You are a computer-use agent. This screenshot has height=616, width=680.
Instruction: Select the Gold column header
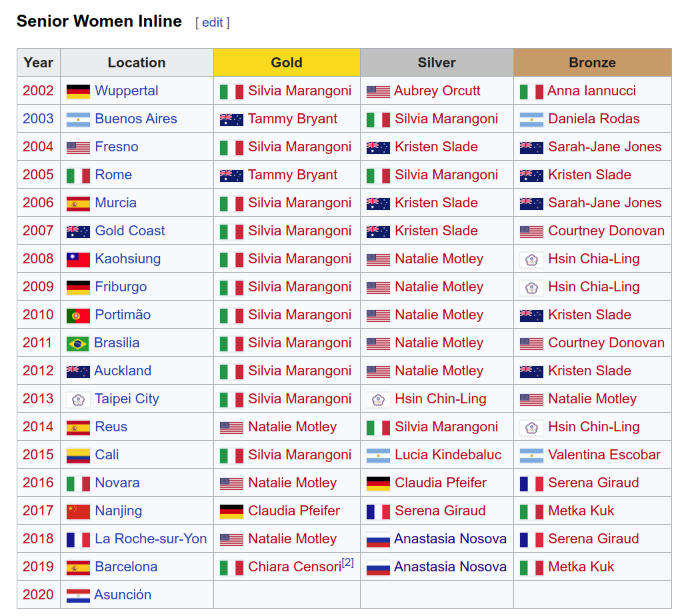pyautogui.click(x=287, y=63)
